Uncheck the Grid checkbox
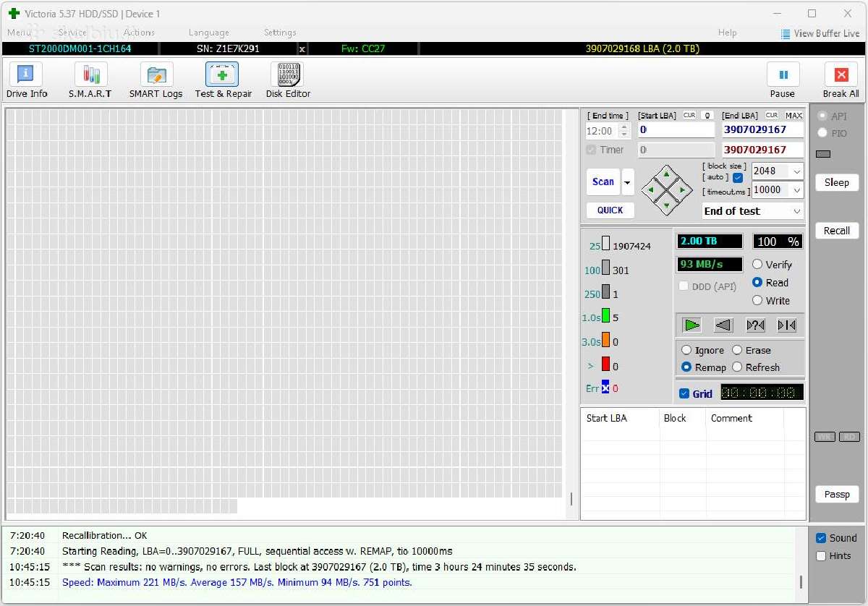This screenshot has width=868, height=606. [x=684, y=393]
